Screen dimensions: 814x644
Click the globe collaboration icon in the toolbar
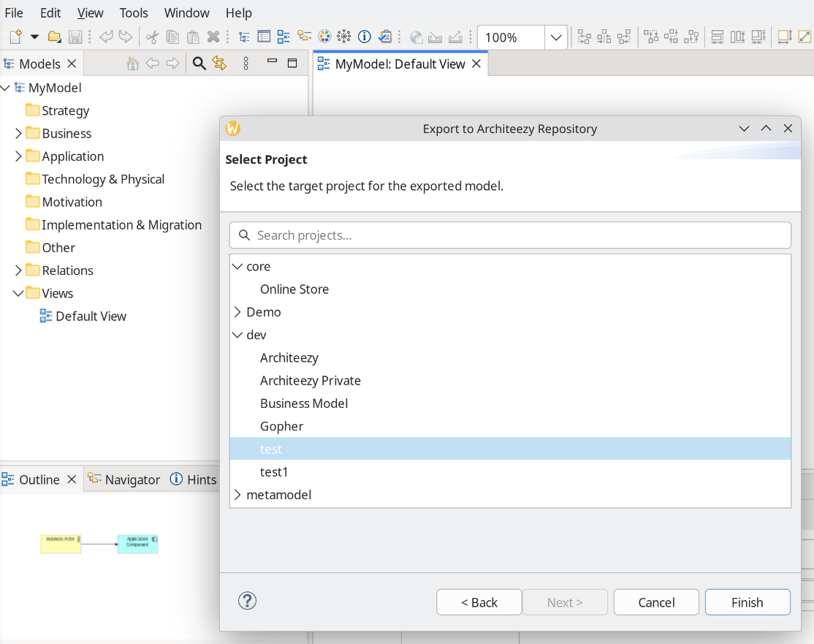(416, 37)
